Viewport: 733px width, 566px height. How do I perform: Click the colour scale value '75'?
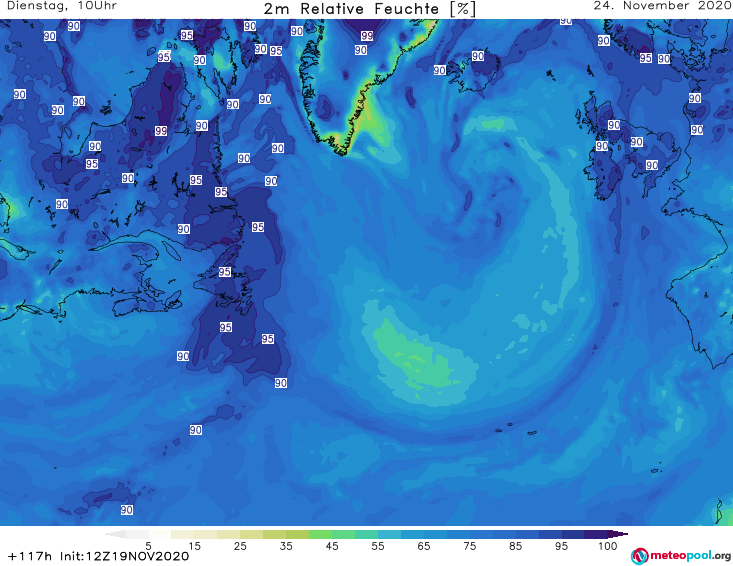pyautogui.click(x=470, y=545)
